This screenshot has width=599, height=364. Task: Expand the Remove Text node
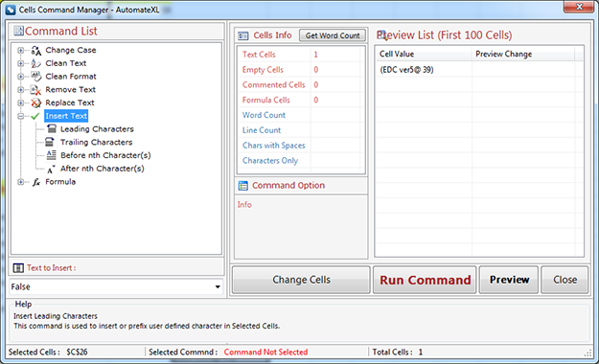point(21,90)
